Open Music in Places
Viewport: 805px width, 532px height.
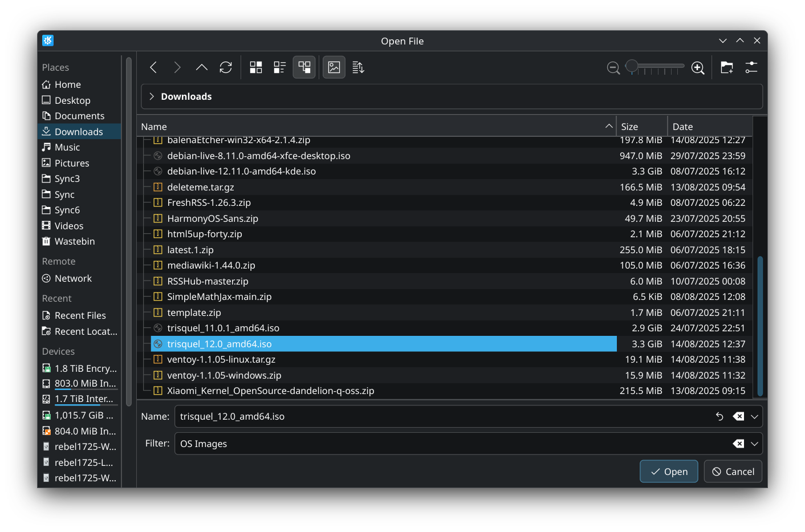(x=79, y=147)
